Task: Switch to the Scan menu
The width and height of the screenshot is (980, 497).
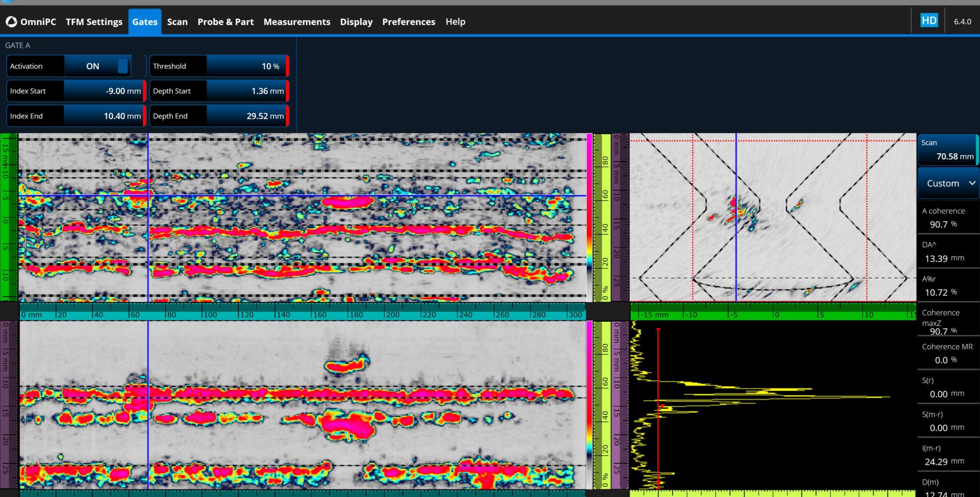Action: coord(177,22)
